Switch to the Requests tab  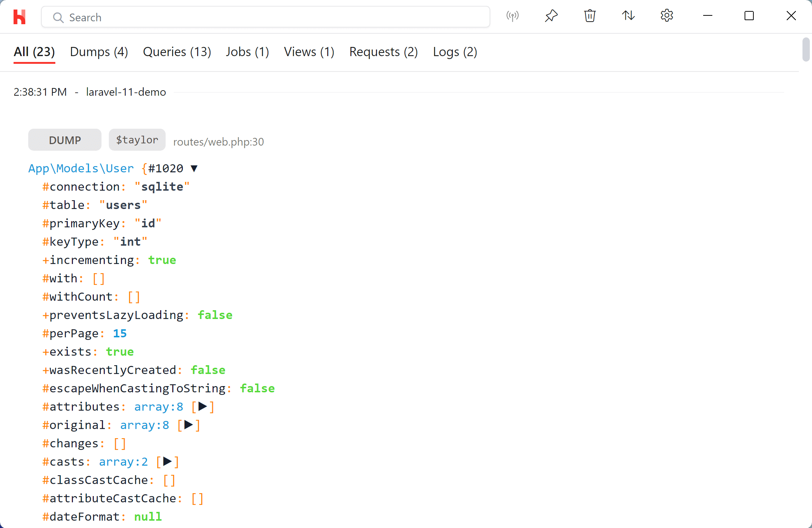click(x=383, y=52)
